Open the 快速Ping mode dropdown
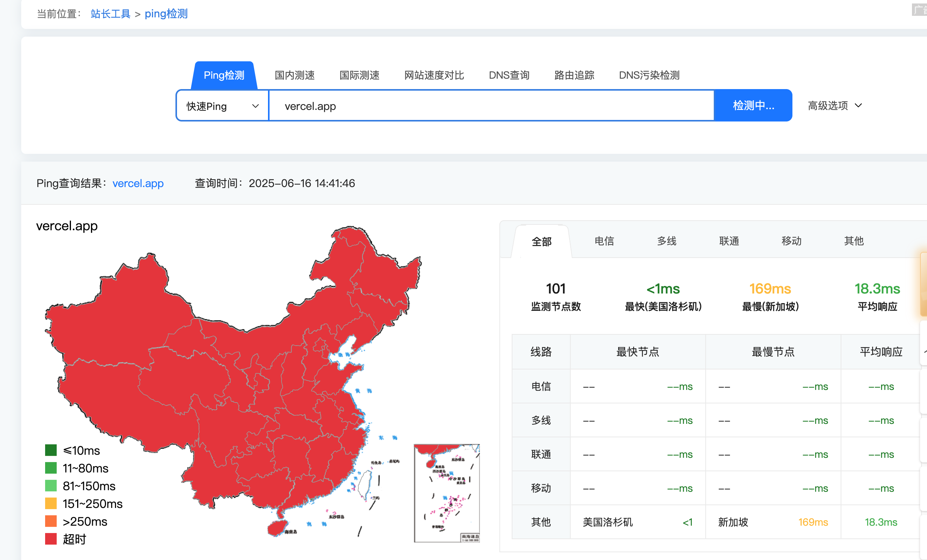927x560 pixels. click(222, 106)
